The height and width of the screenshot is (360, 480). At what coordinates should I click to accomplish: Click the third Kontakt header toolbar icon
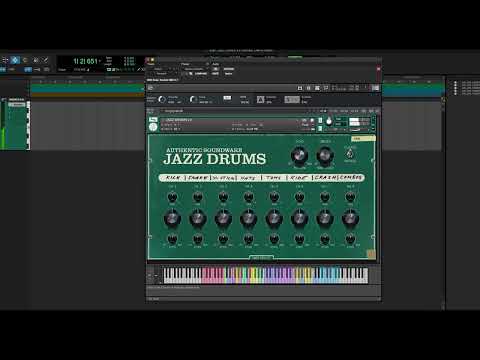point(317,88)
